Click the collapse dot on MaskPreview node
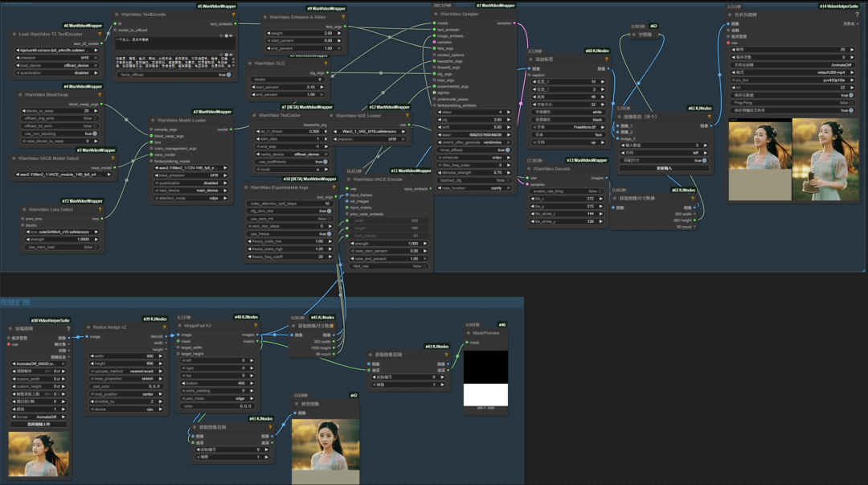The height and width of the screenshot is (485, 868). click(x=469, y=333)
